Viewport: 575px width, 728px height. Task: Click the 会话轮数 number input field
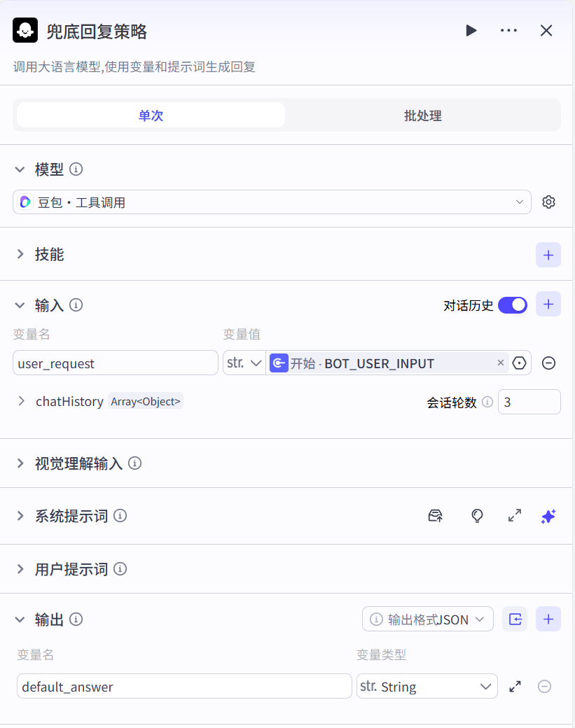pos(529,402)
